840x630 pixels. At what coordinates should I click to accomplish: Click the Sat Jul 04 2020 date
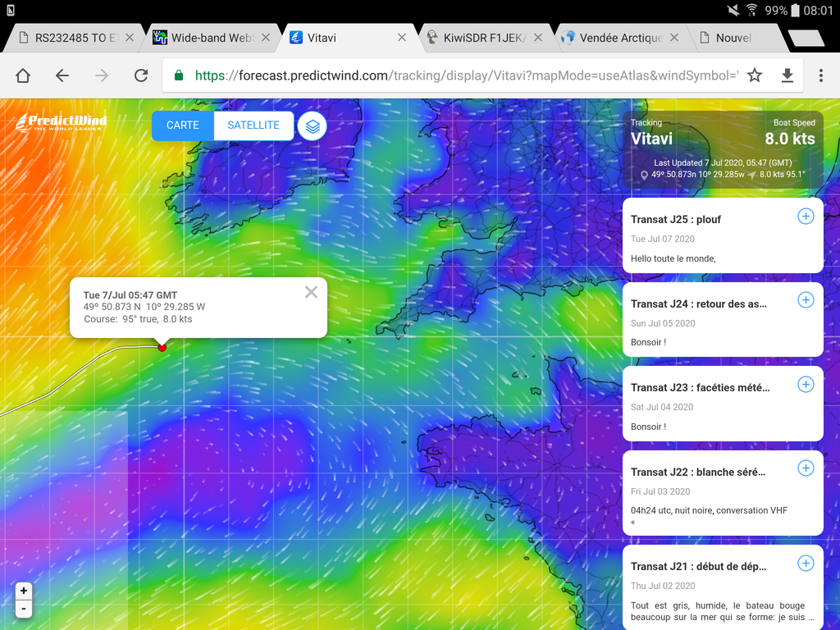[x=662, y=407]
